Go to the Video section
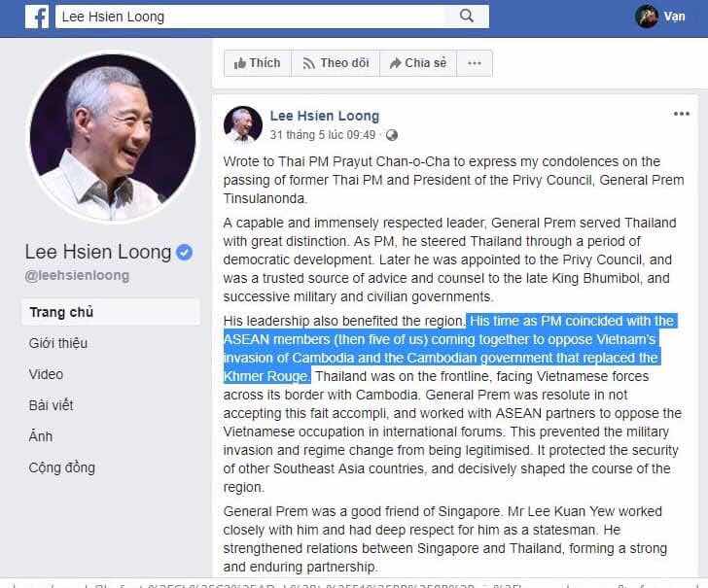 [x=46, y=374]
